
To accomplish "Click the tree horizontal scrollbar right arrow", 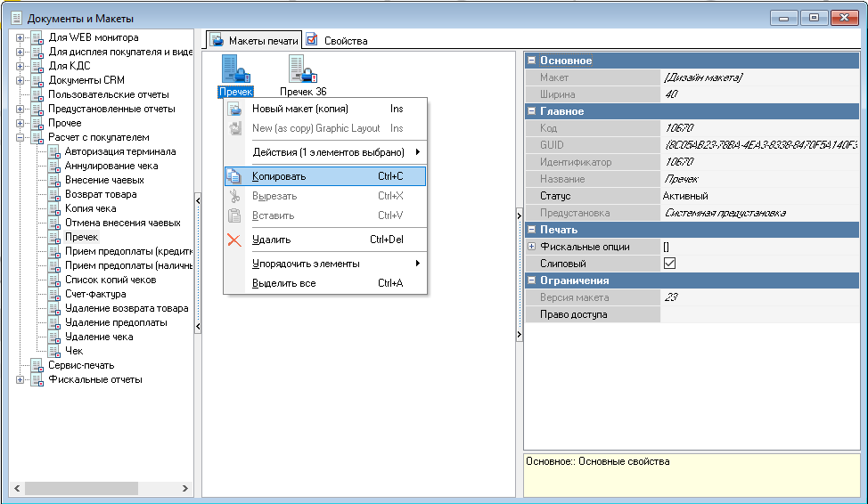I will click(186, 489).
